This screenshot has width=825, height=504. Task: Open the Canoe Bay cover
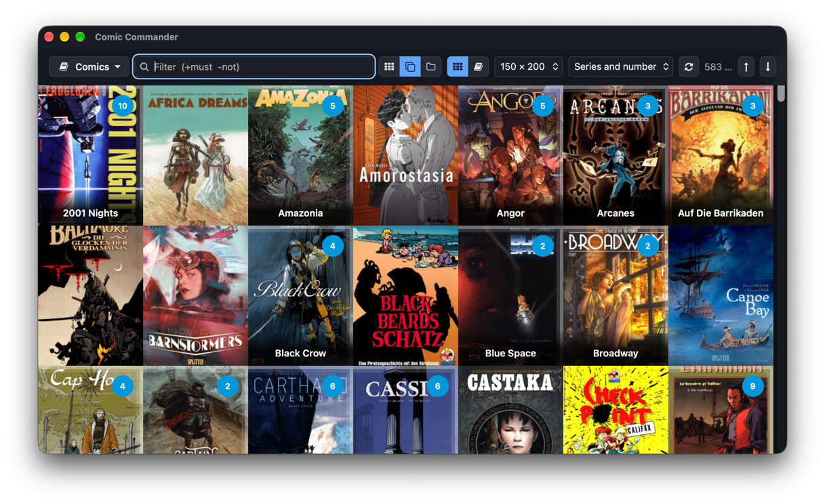(x=721, y=295)
